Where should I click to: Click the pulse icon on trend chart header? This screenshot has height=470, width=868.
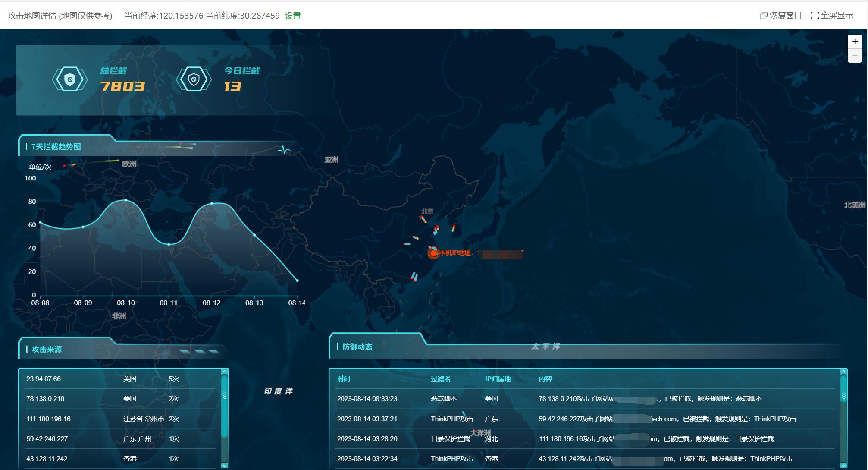click(x=284, y=150)
